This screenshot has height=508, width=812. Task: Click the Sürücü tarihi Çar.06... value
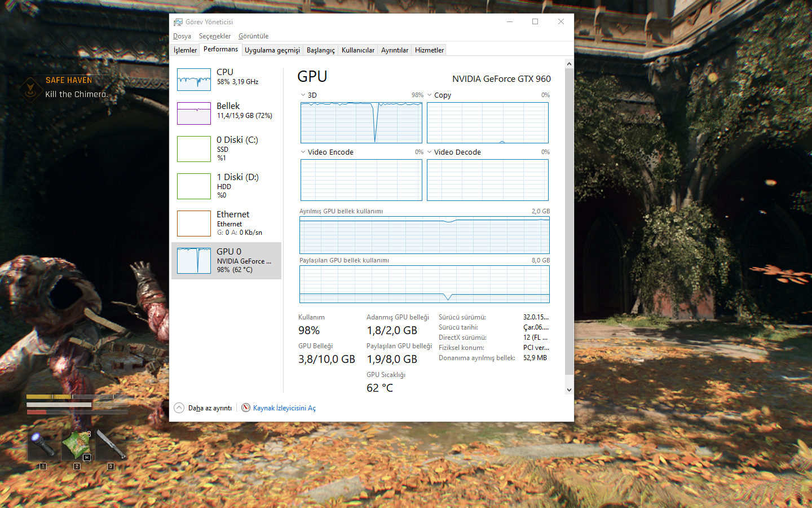coord(536,327)
